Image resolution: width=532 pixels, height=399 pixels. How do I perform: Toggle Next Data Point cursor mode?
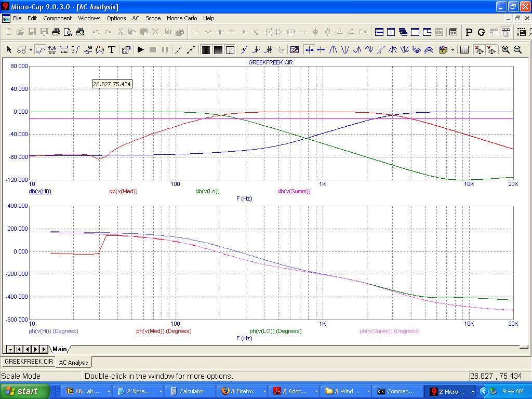(309, 50)
